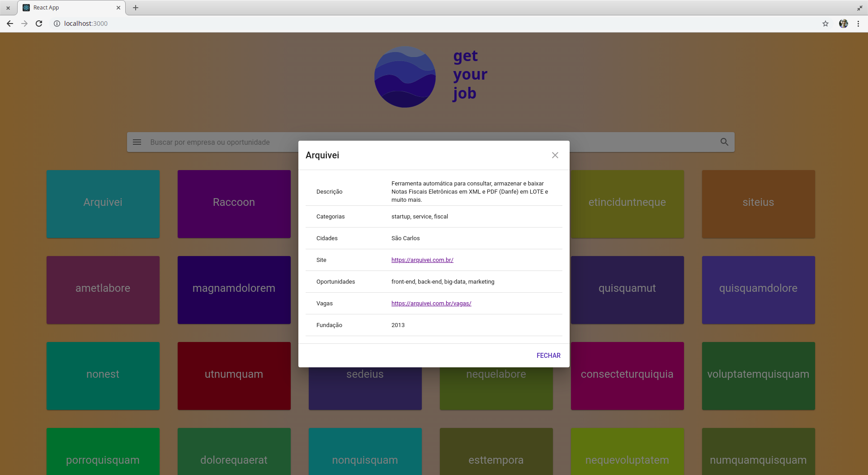Viewport: 868px width, 475px height.
Task: Open the etinciduntneque card
Action: pyautogui.click(x=627, y=204)
